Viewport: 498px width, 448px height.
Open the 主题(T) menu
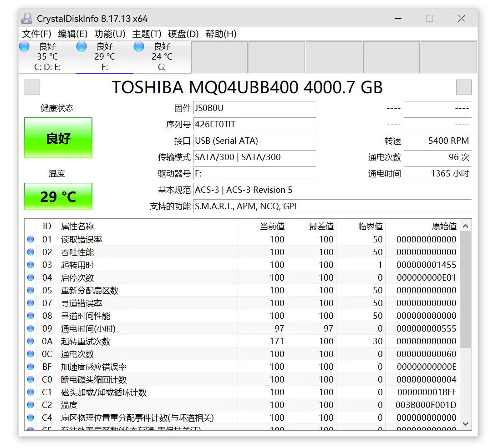point(147,34)
